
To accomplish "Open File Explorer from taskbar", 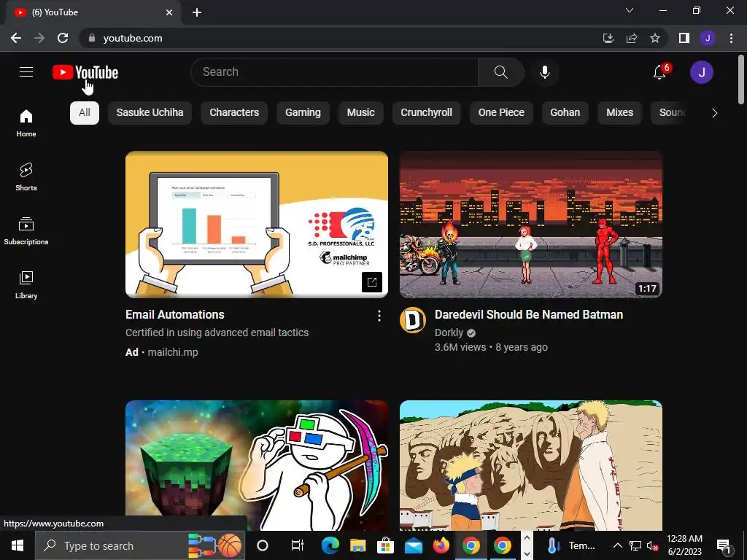I will tap(357, 545).
